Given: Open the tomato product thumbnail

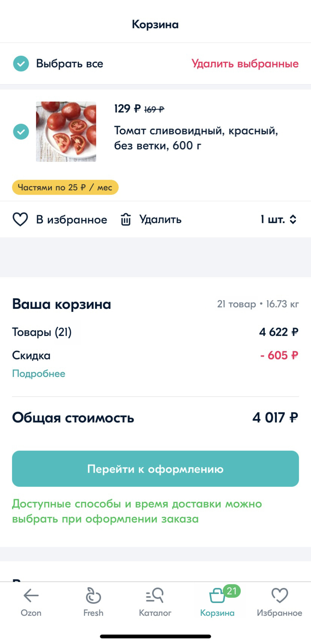Looking at the screenshot, I should (66, 132).
